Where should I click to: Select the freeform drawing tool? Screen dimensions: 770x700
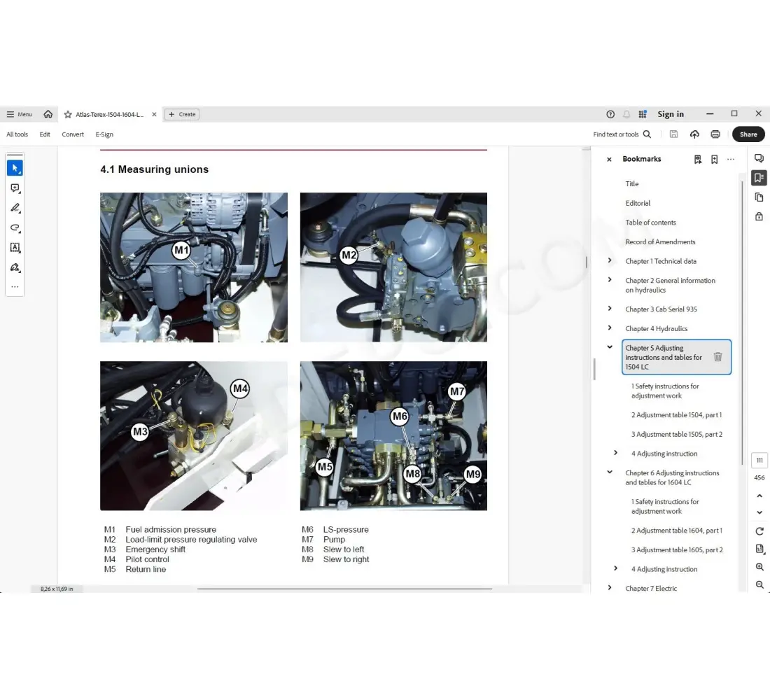(x=15, y=227)
